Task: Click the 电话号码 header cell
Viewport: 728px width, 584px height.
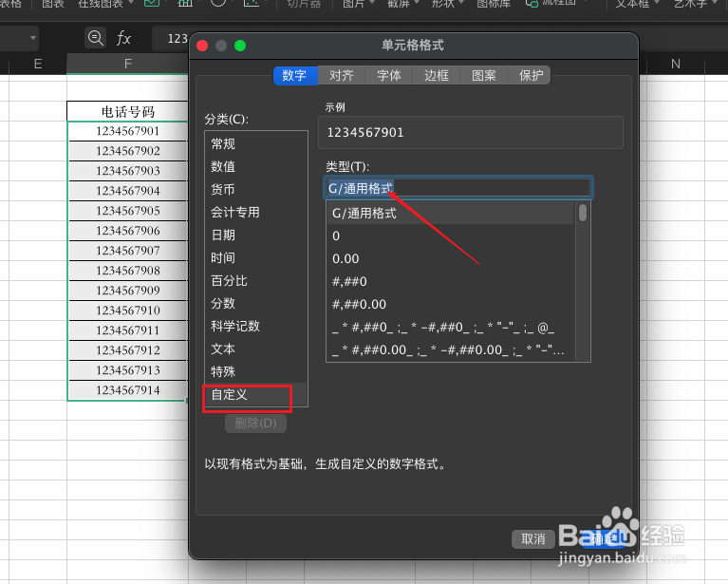Action: (x=128, y=111)
